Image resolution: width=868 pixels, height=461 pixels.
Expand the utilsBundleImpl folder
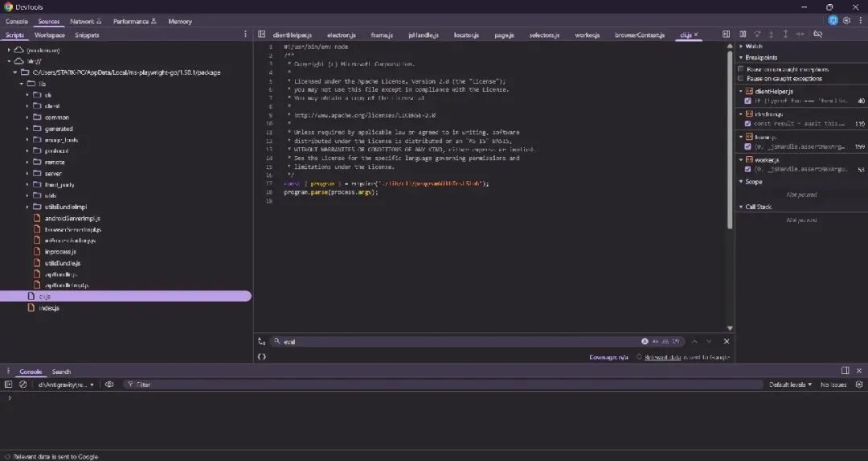pos(27,207)
